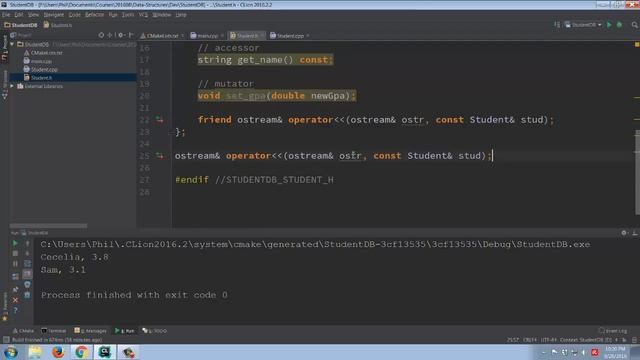Image resolution: width=640 pixels, height=360 pixels.
Task: Expand External Libraries node
Action: [x=12, y=86]
